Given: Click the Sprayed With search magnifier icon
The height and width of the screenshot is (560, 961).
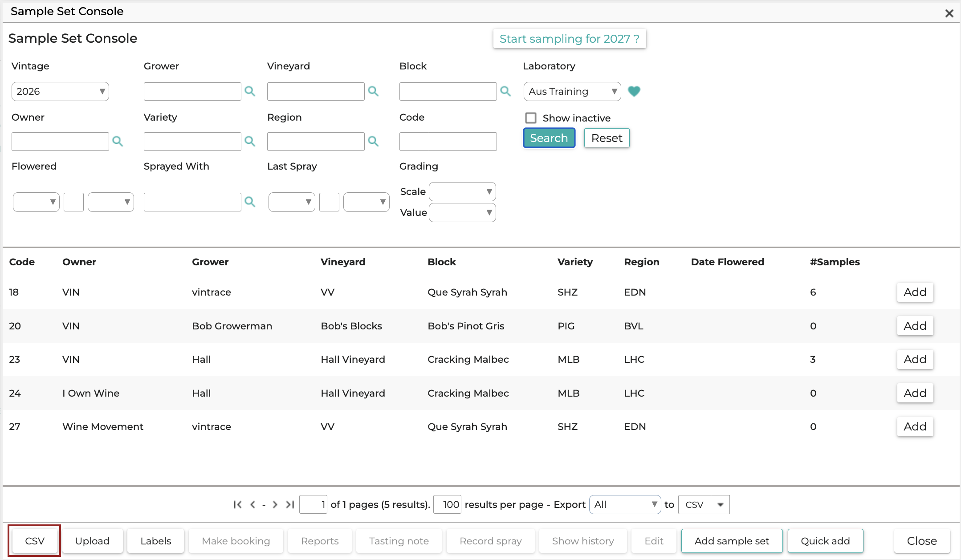Looking at the screenshot, I should (x=250, y=202).
